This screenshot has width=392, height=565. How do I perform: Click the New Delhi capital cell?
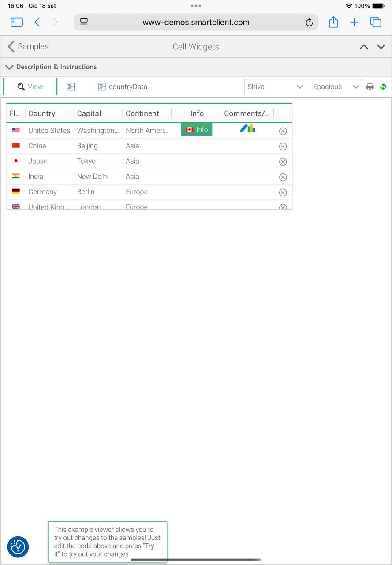[x=98, y=177]
